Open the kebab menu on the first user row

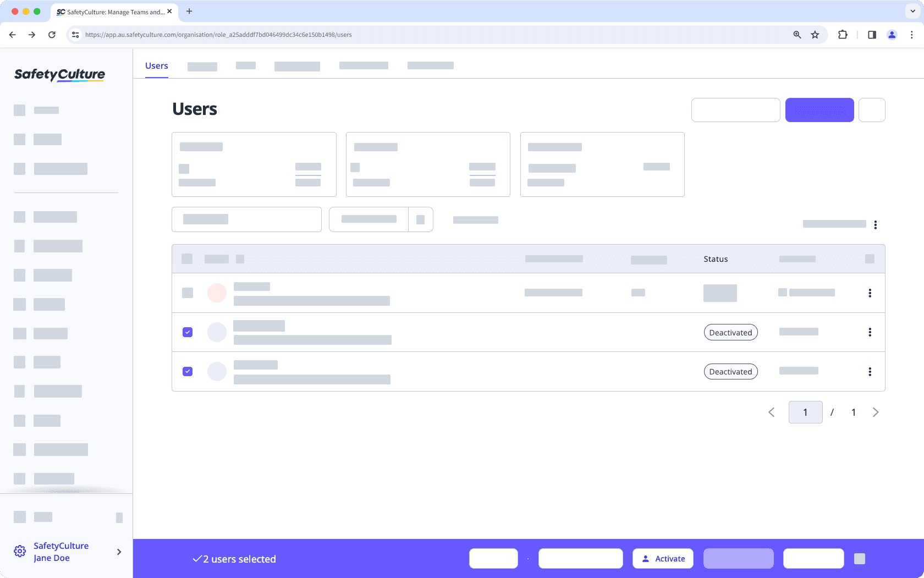coord(870,293)
